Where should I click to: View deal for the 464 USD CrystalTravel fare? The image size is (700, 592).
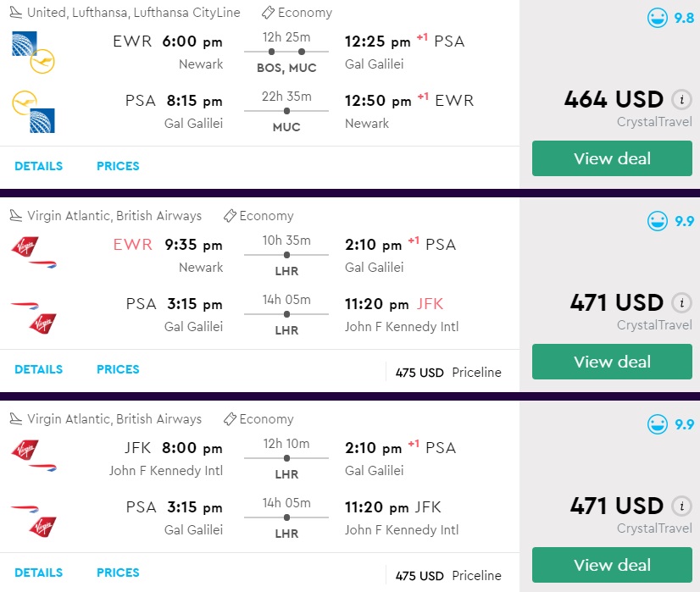(x=612, y=158)
